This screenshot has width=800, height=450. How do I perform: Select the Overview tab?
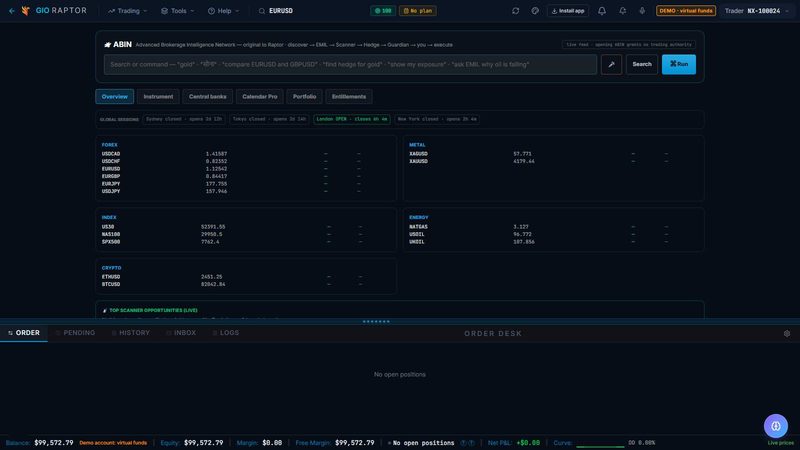tap(114, 96)
